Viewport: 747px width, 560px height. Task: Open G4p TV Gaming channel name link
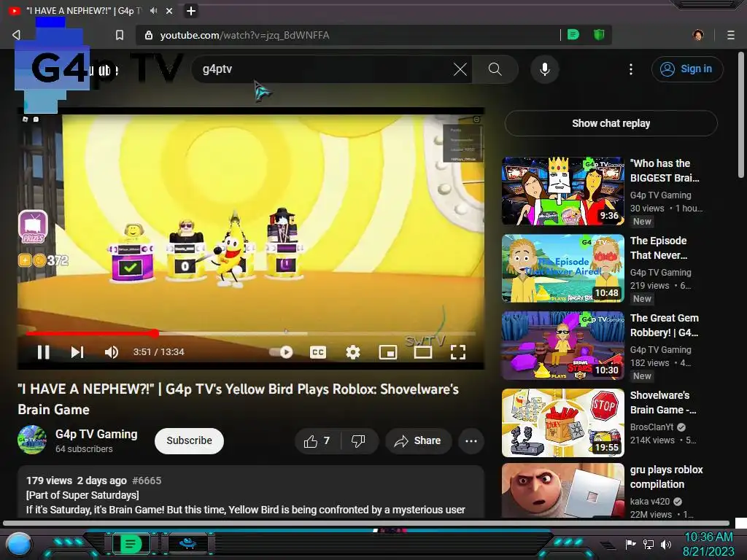point(96,434)
